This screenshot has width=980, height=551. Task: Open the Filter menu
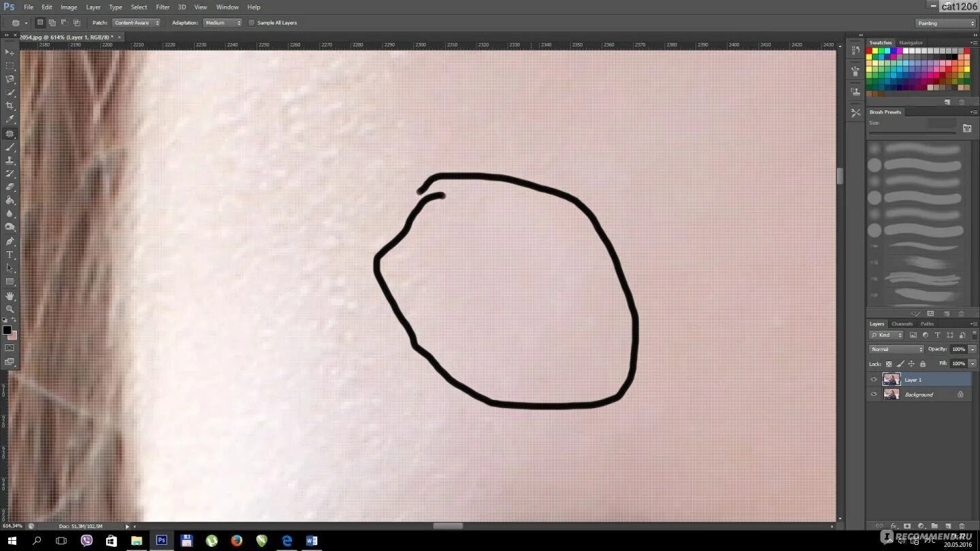click(163, 7)
